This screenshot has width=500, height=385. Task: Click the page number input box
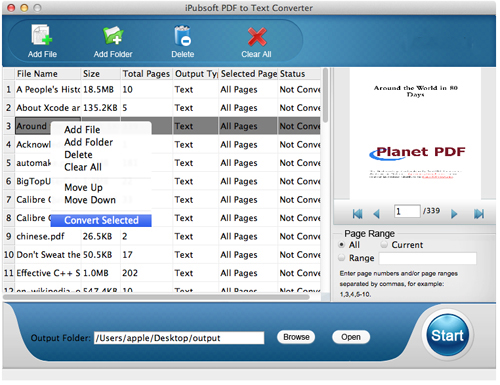(407, 211)
